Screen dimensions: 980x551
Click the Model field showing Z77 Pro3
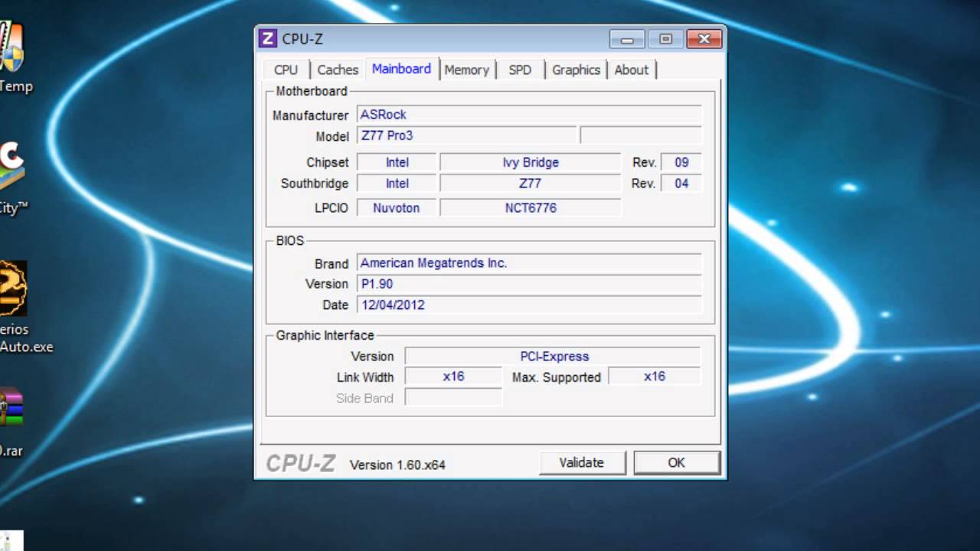pos(467,135)
